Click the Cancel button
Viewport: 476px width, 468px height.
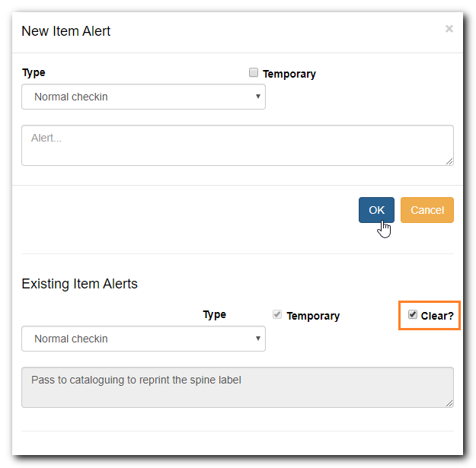tap(427, 210)
